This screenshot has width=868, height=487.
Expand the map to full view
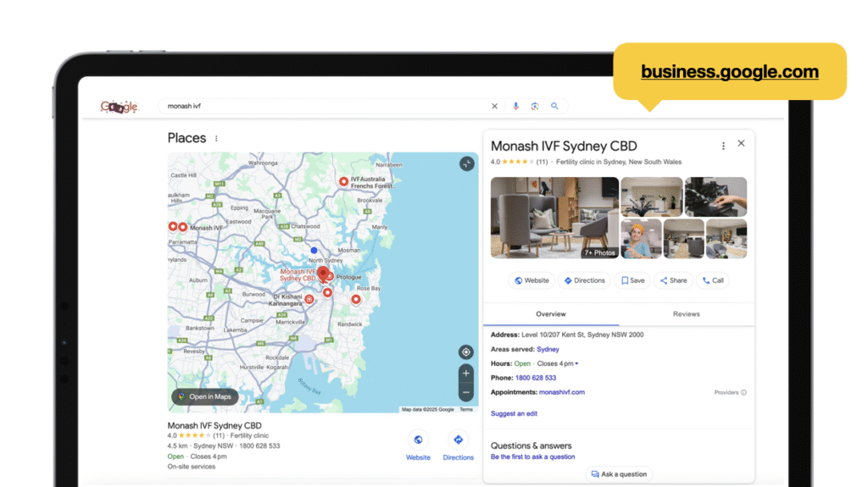[x=466, y=164]
